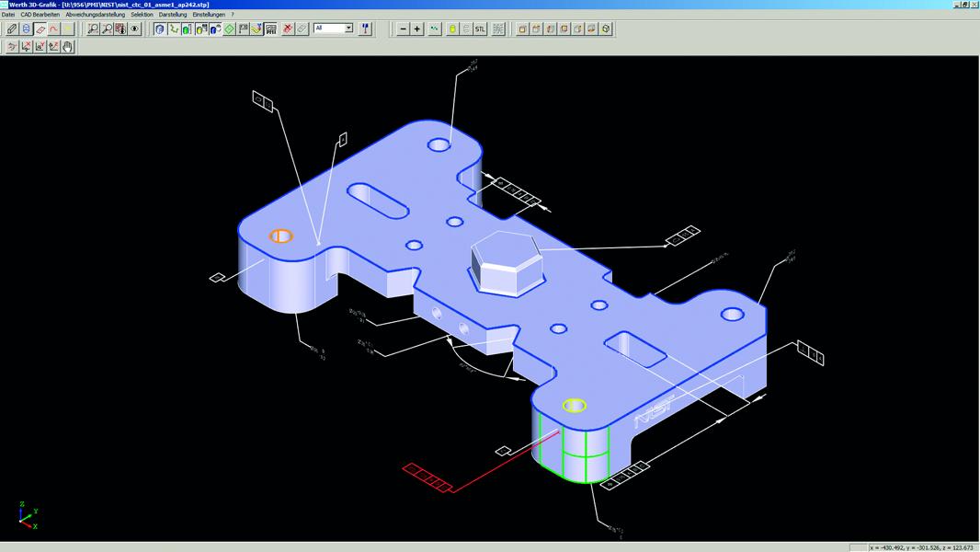
Task: Click the arrow with red X icon
Action: click(27, 46)
